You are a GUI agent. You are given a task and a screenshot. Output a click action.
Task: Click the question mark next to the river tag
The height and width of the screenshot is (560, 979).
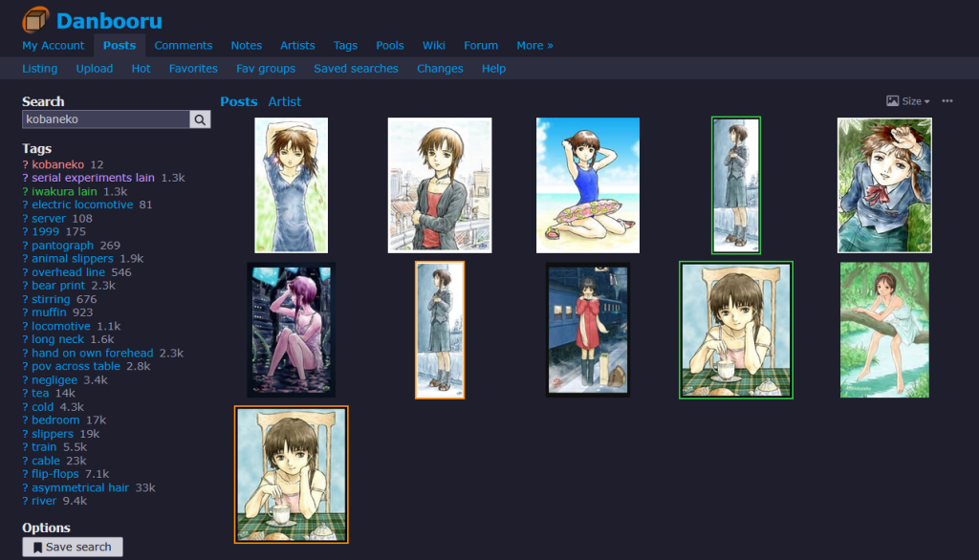point(25,501)
